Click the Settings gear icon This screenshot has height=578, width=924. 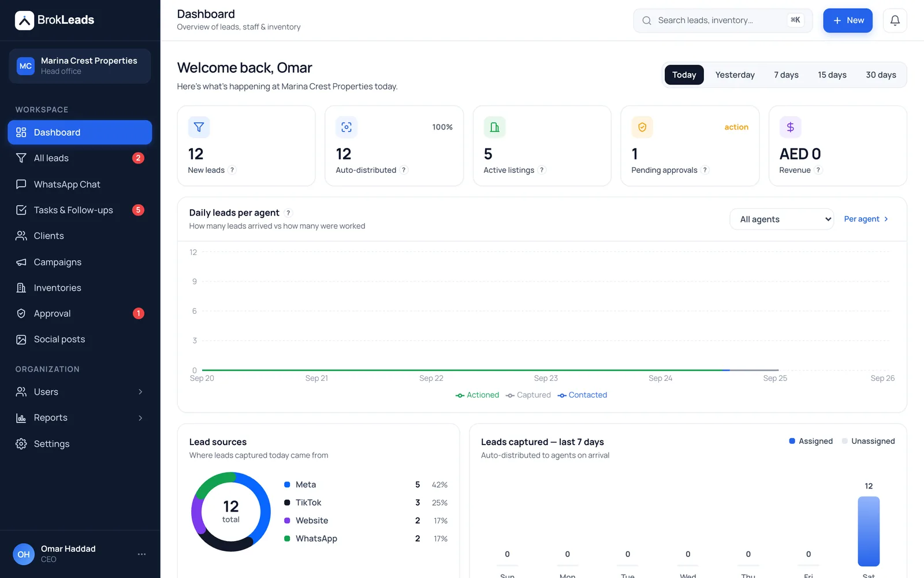(21, 444)
